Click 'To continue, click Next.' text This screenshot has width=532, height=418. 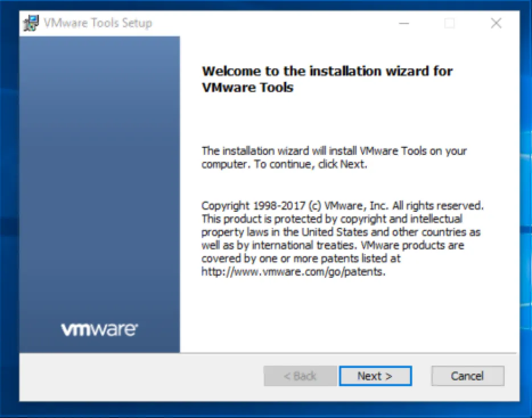tap(310, 164)
